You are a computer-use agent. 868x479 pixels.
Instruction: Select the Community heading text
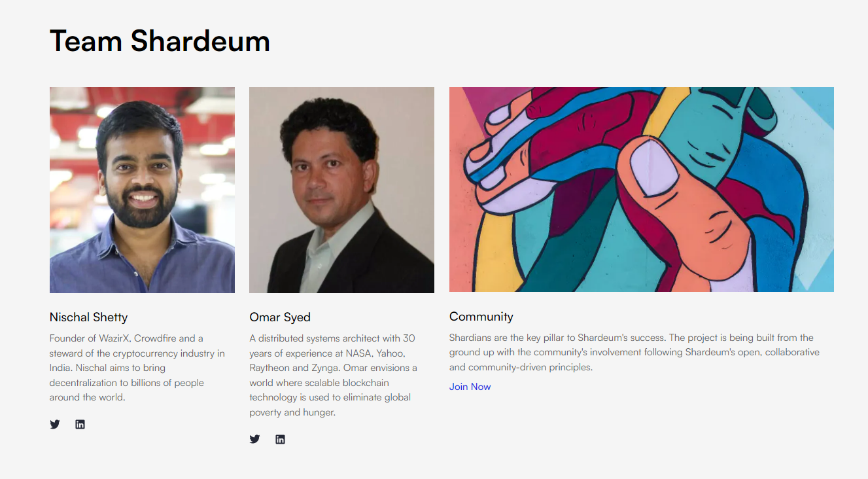pos(481,317)
